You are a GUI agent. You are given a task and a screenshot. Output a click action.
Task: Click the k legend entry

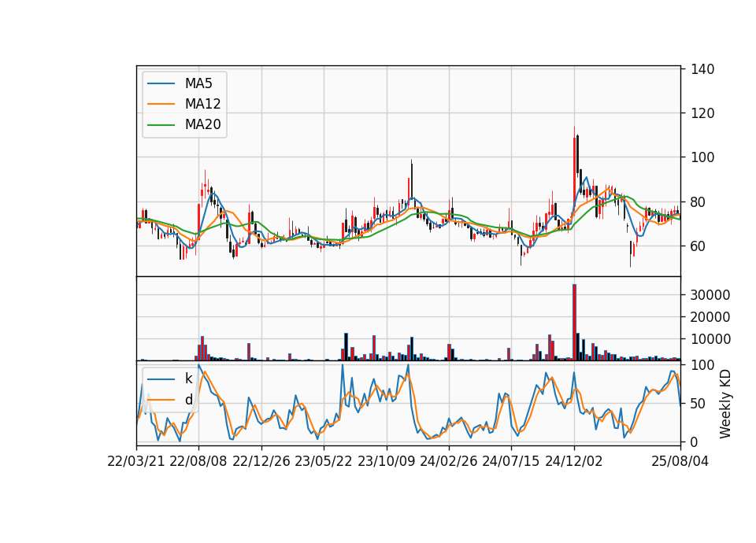(x=188, y=379)
